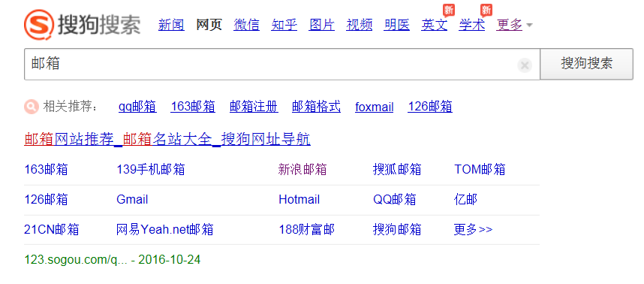Open the 21CN邮箱 link
The image size is (644, 284).
pyautogui.click(x=51, y=229)
